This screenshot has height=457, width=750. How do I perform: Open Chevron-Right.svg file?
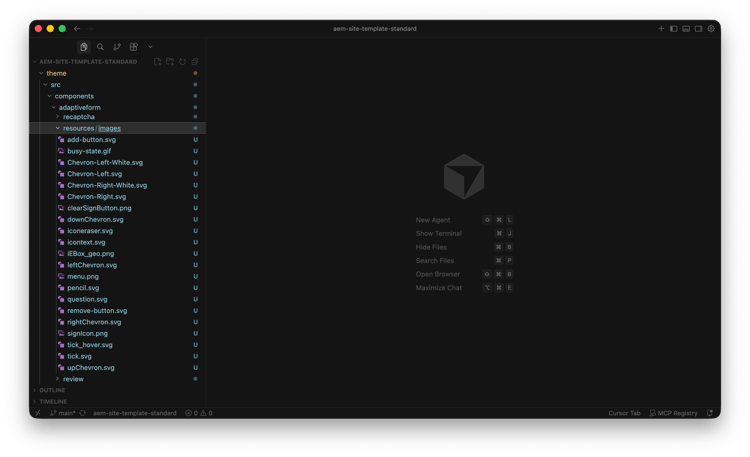coord(97,197)
